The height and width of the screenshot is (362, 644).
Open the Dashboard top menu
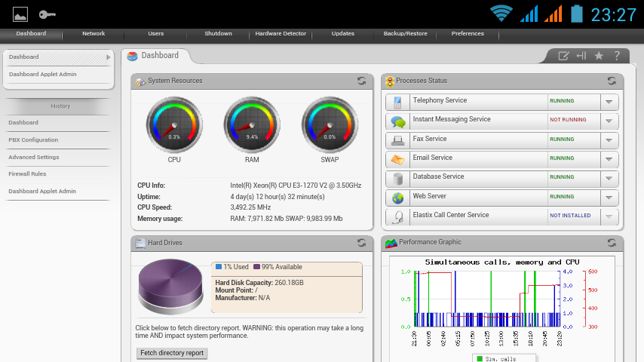pyautogui.click(x=31, y=34)
